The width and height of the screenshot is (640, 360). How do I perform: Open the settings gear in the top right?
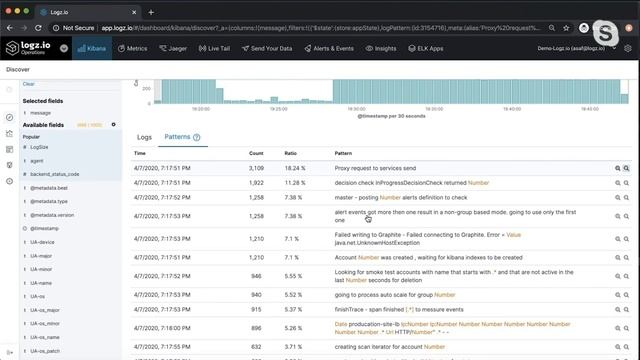click(628, 48)
